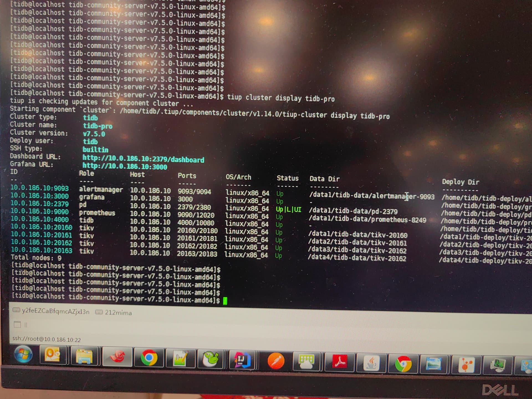This screenshot has height=399, width=532.
Task: Open the green bird taskbar application
Action: pos(211,359)
